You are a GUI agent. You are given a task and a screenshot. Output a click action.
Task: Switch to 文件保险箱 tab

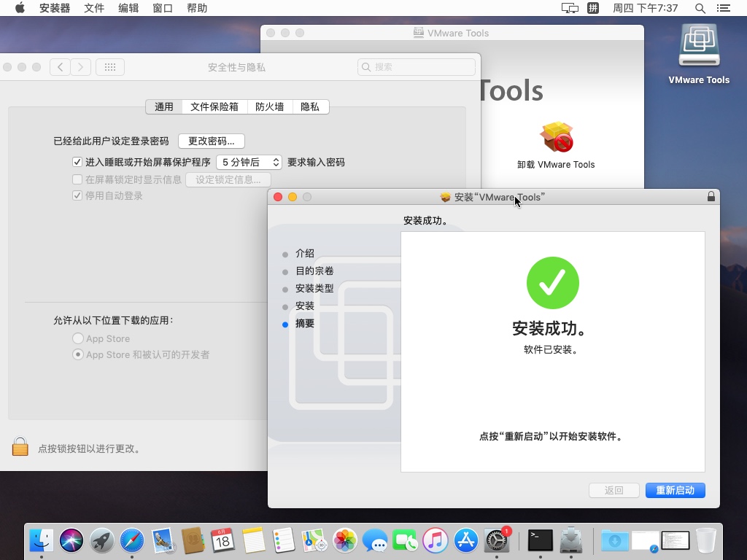tap(214, 106)
